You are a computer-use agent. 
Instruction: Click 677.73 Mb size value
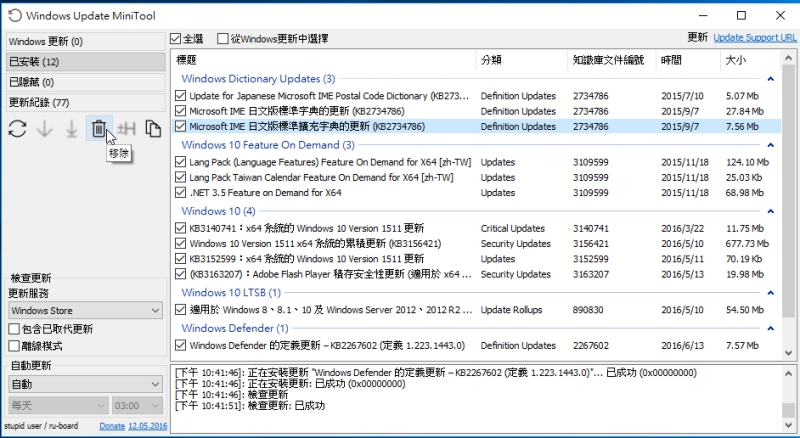point(747,244)
